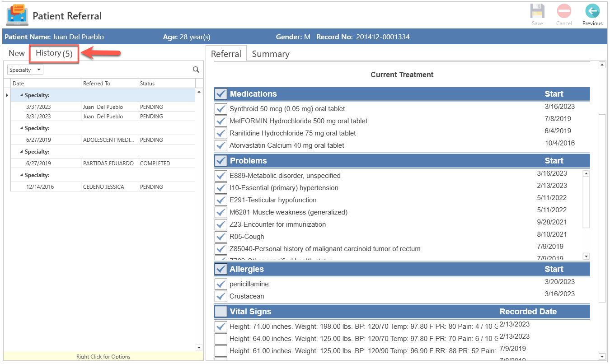610x364 pixels.
Task: Select the PARTIDAS EDUARDO COMPLETED referral
Action: 103,163
